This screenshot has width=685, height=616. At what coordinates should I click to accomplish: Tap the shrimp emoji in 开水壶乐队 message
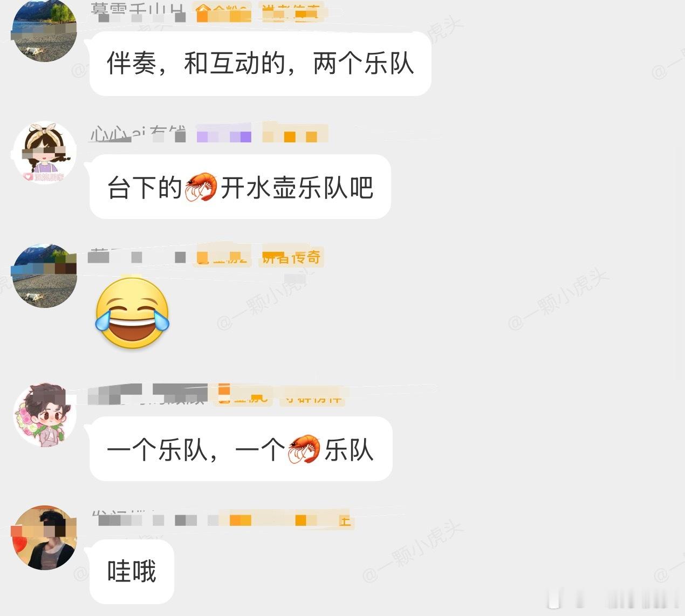[x=201, y=187]
